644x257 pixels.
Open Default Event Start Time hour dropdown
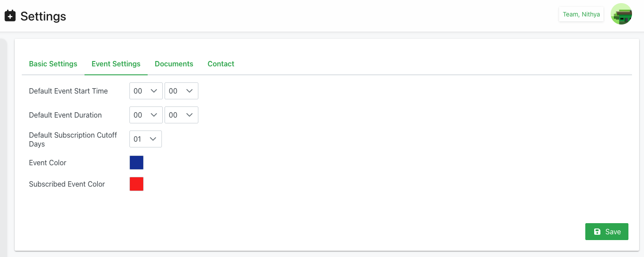point(145,91)
